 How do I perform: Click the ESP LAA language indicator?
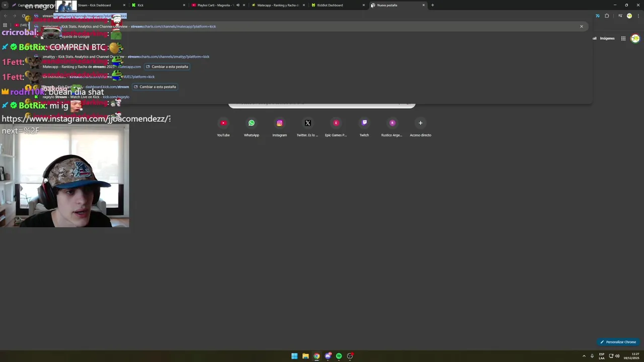point(602,356)
